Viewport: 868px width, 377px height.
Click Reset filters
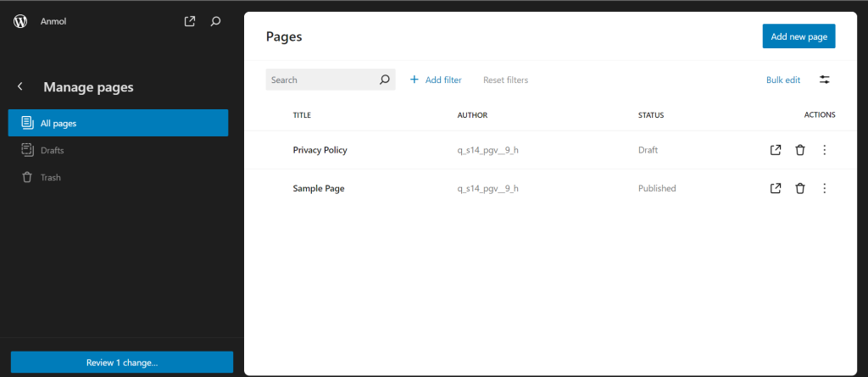[x=505, y=80]
